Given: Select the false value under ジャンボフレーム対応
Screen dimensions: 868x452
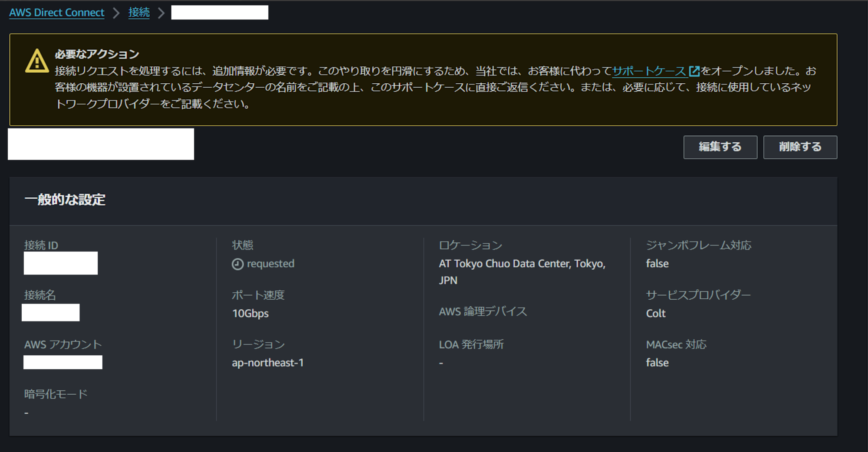Looking at the screenshot, I should (657, 264).
